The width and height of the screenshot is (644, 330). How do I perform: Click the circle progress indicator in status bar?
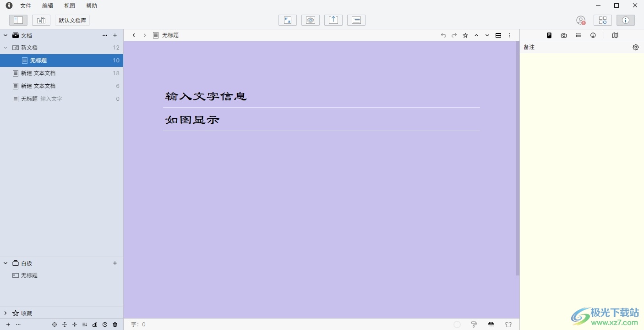[457, 324]
